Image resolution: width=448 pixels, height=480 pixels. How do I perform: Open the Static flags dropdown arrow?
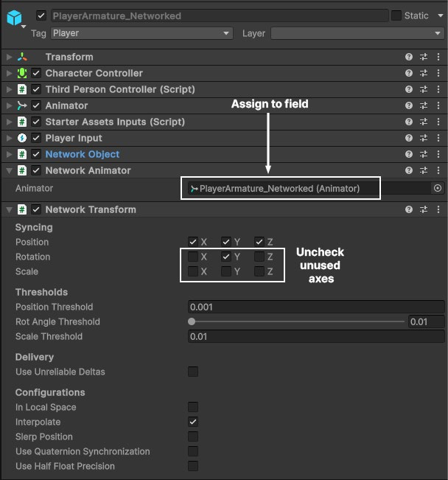pyautogui.click(x=441, y=15)
